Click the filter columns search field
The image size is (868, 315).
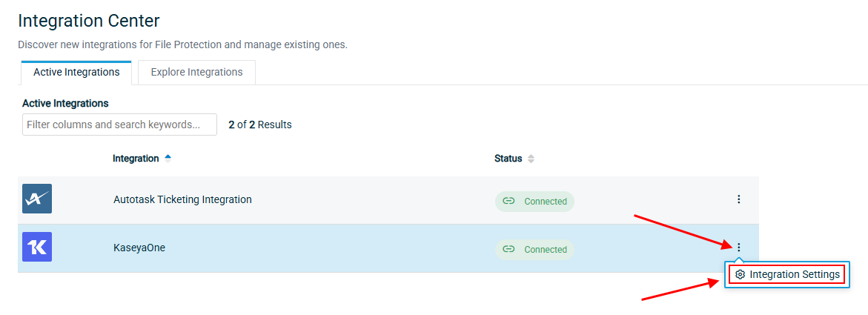pyautogui.click(x=119, y=125)
